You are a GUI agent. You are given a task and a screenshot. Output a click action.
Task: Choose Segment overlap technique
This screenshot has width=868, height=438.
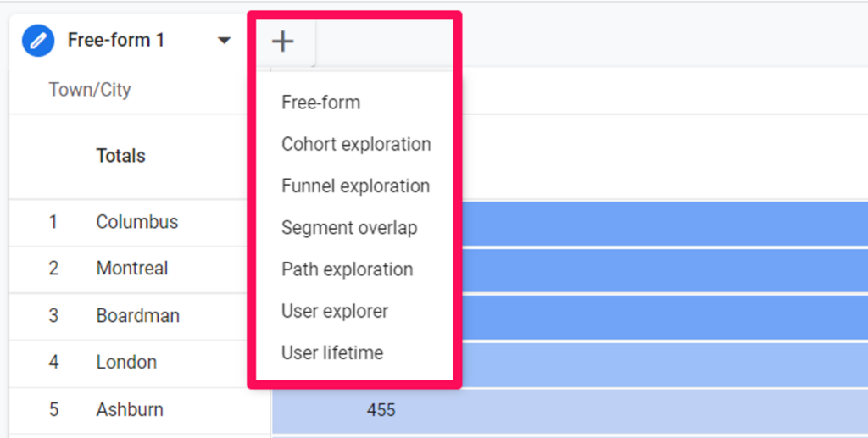coord(349,228)
